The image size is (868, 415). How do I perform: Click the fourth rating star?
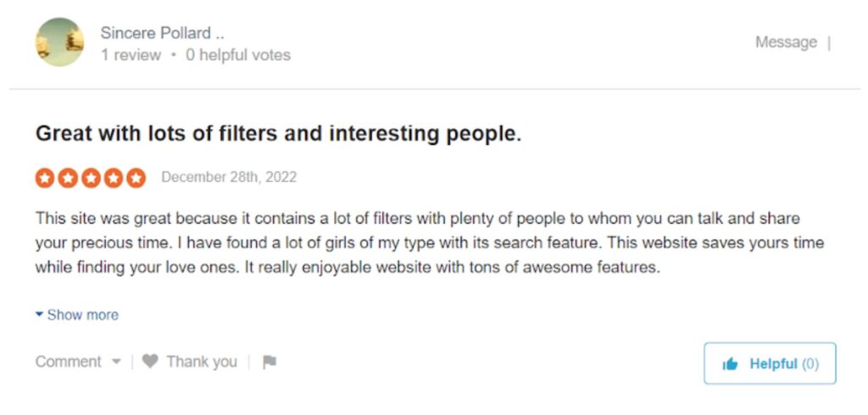114,178
